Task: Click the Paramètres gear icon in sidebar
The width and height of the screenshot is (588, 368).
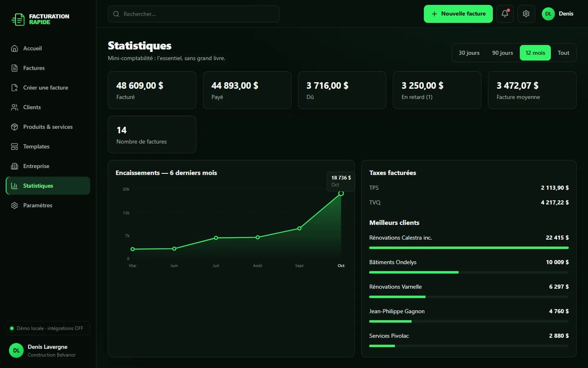Action: pyautogui.click(x=15, y=205)
